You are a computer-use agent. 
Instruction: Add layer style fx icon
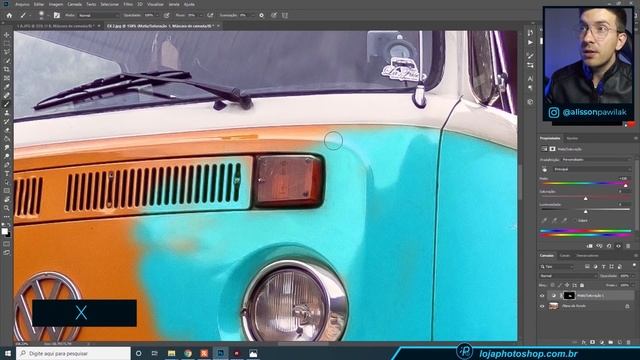tap(584, 342)
